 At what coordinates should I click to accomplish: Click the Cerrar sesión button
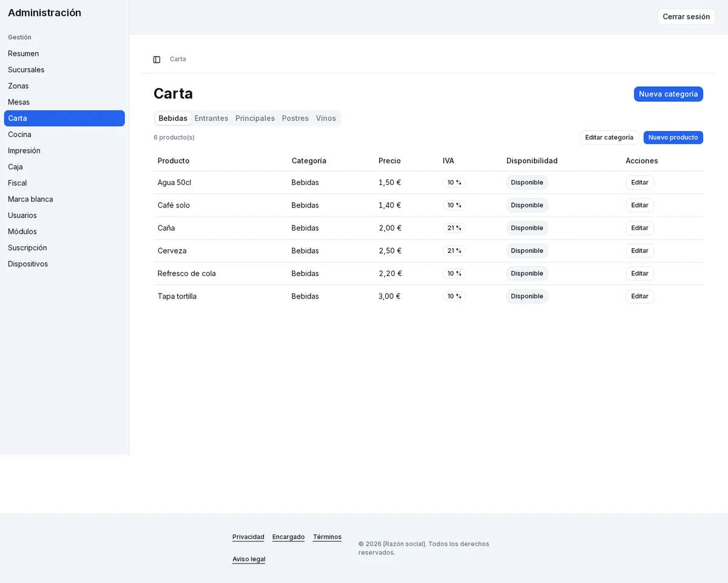coord(686,17)
